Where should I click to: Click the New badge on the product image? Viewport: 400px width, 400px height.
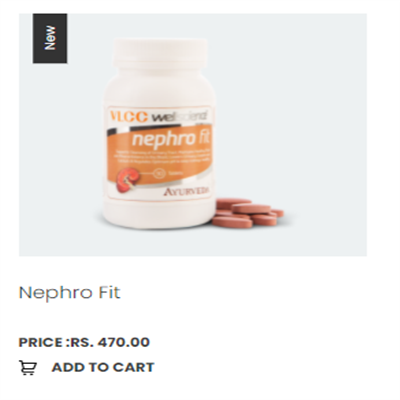(x=50, y=38)
